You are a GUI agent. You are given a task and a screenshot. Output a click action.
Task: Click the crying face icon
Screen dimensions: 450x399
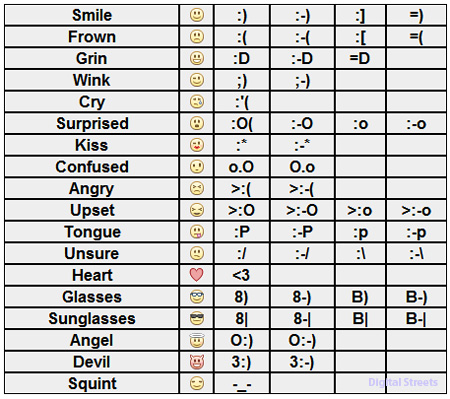(197, 102)
